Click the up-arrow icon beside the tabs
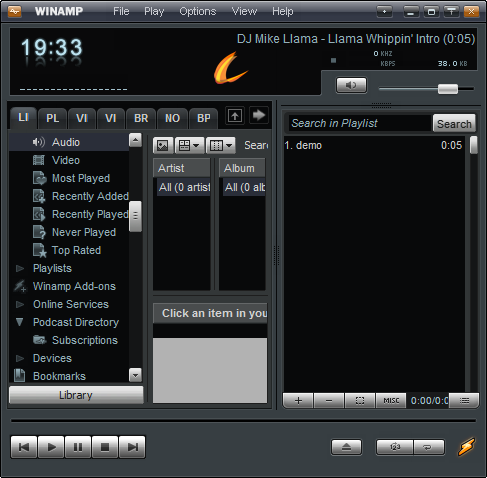487x478 pixels. [x=235, y=116]
